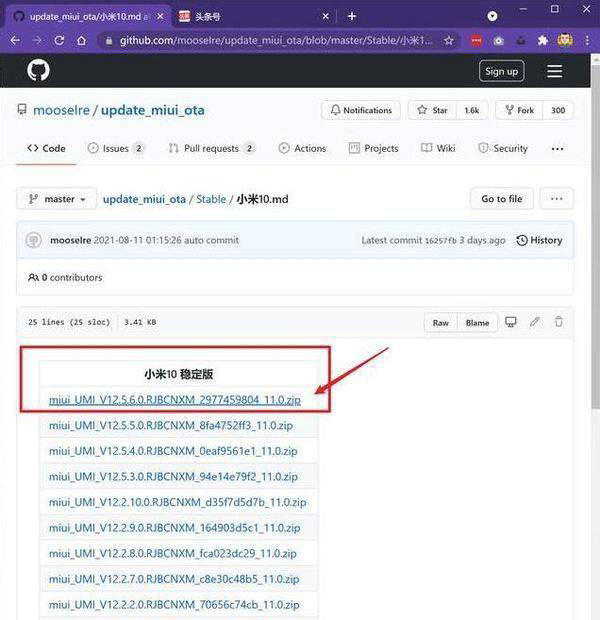Expand the three-dot more file options button

557,199
